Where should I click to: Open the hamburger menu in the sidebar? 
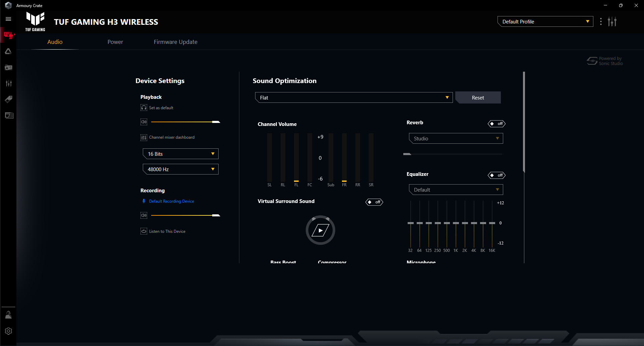click(8, 19)
